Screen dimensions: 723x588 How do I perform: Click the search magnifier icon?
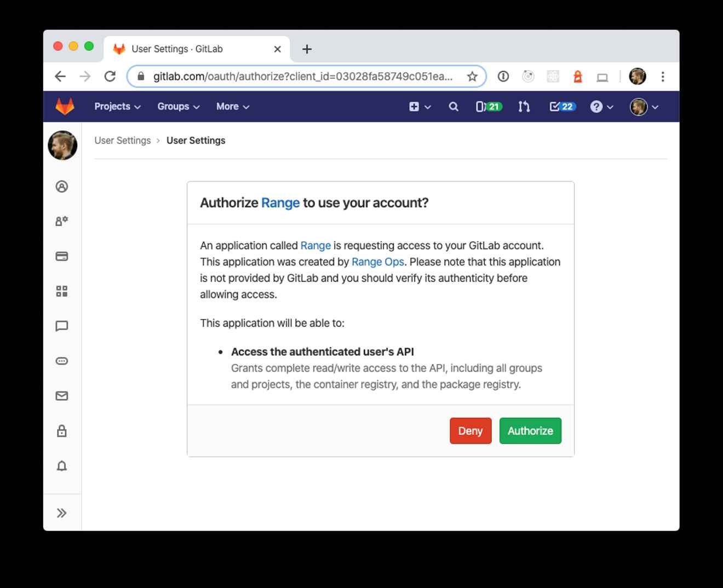click(454, 107)
